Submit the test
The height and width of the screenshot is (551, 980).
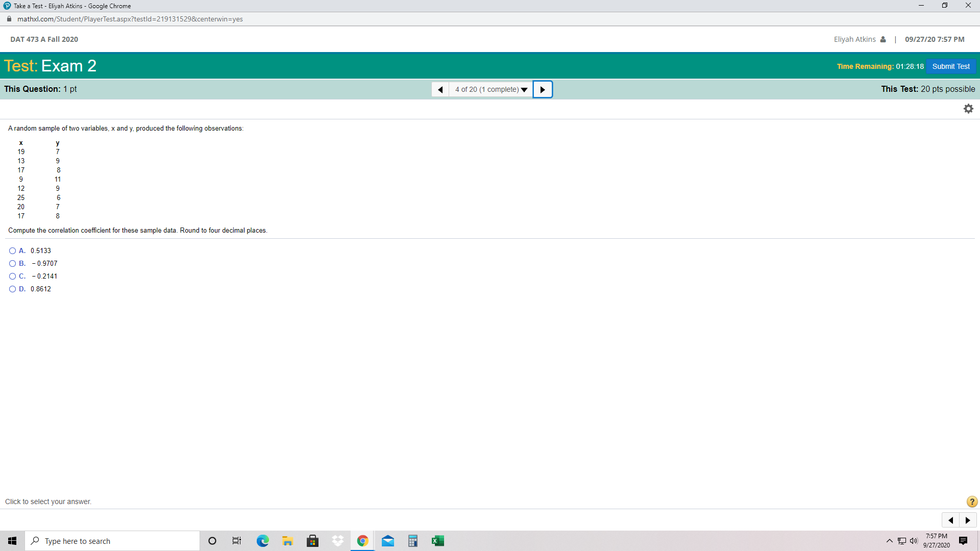(950, 66)
